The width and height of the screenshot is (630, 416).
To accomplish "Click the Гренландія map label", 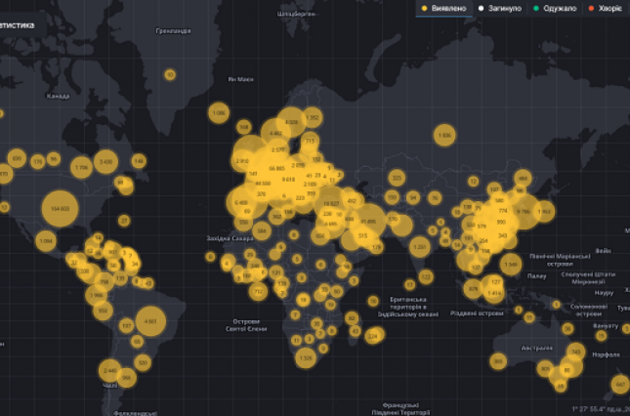I will click(x=173, y=31).
